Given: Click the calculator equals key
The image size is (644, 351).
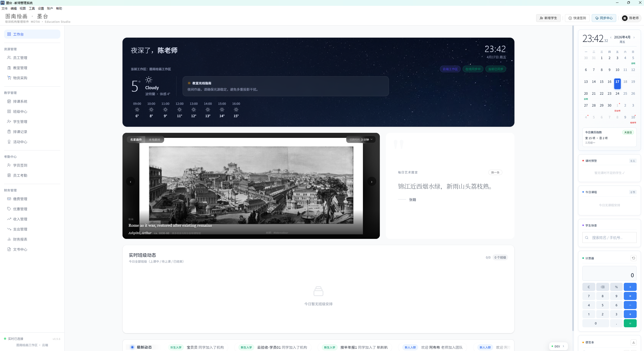Looking at the screenshot, I should tap(630, 323).
